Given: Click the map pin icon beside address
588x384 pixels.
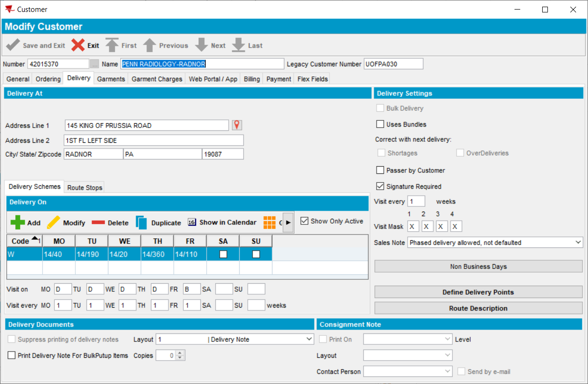Looking at the screenshot, I should pyautogui.click(x=237, y=125).
